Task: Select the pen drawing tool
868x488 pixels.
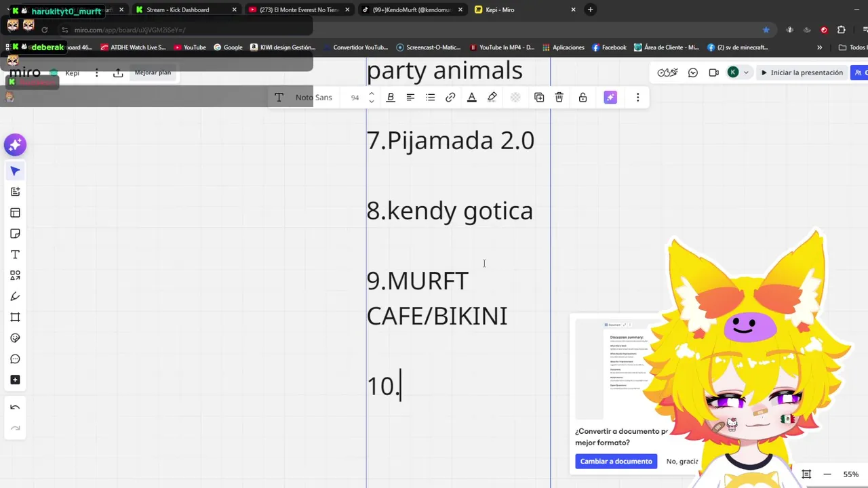Action: pos(15,296)
